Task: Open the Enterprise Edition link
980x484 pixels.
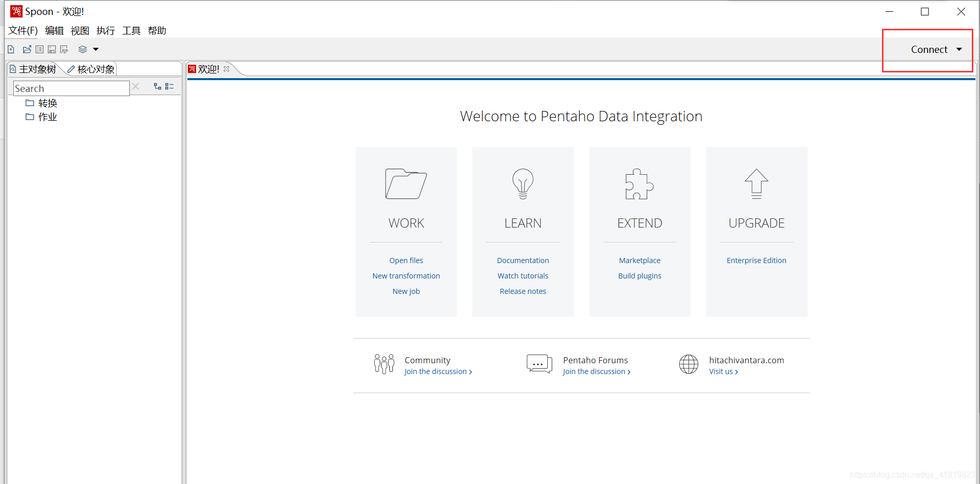Action: pyautogui.click(x=756, y=260)
